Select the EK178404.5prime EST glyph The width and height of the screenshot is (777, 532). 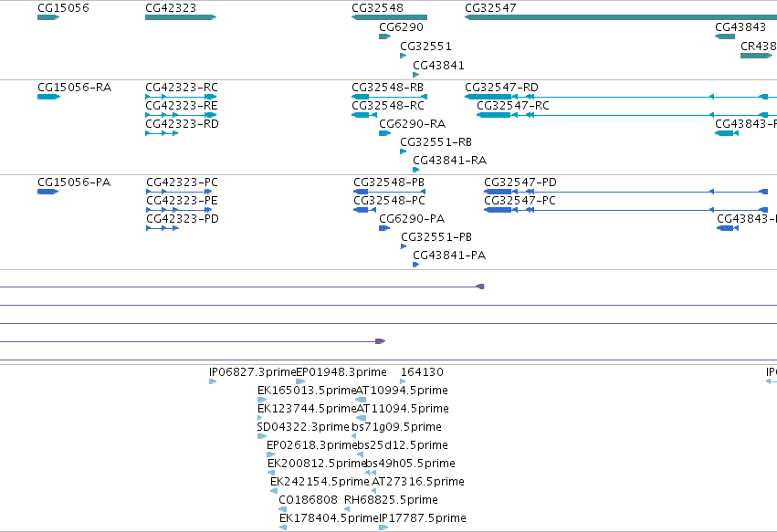tap(283, 527)
